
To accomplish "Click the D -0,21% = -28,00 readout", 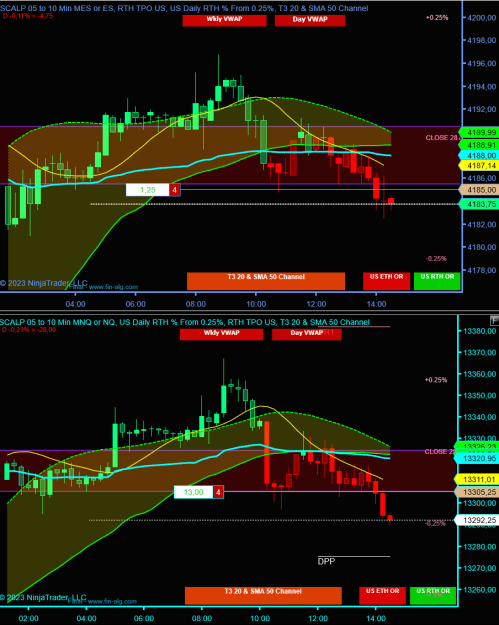I will (29, 330).
